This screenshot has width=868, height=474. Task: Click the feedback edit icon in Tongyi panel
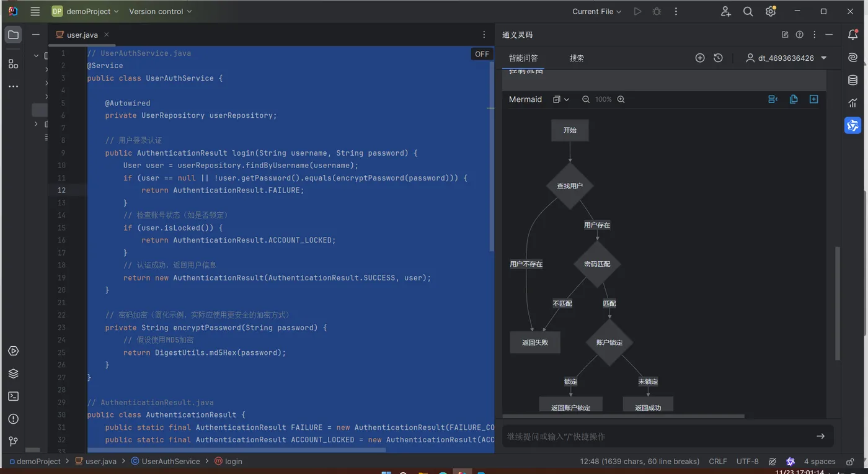[785, 35]
